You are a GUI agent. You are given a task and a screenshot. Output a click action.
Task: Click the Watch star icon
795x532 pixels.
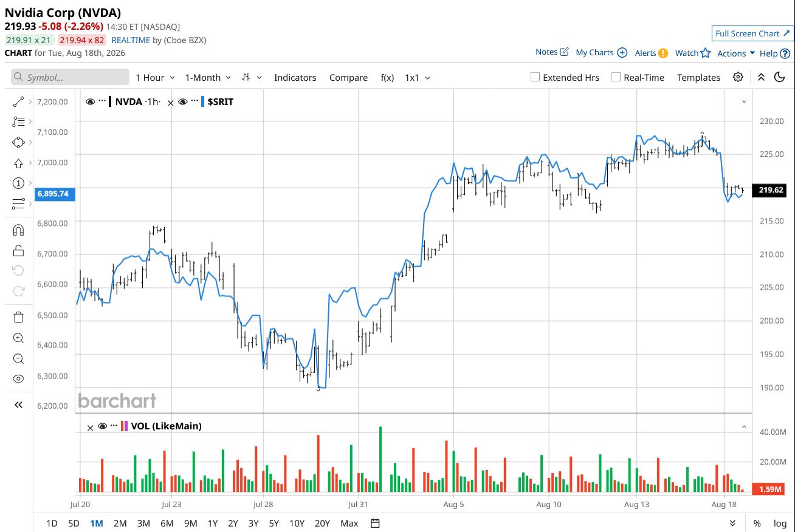click(x=705, y=53)
